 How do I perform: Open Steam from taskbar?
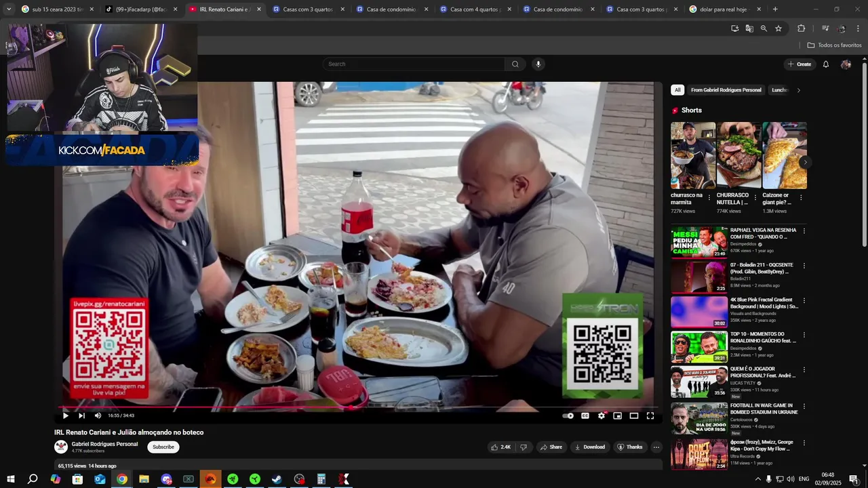click(x=277, y=479)
